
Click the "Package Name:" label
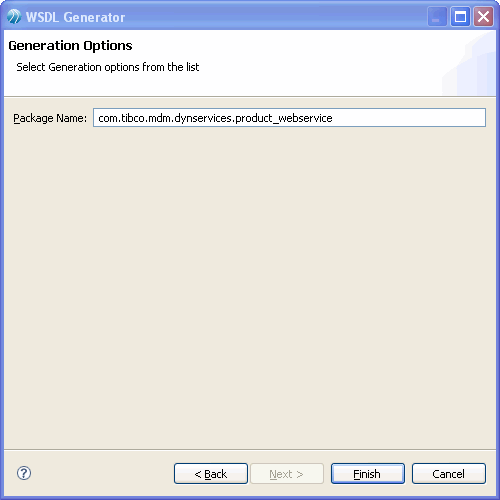click(x=50, y=118)
